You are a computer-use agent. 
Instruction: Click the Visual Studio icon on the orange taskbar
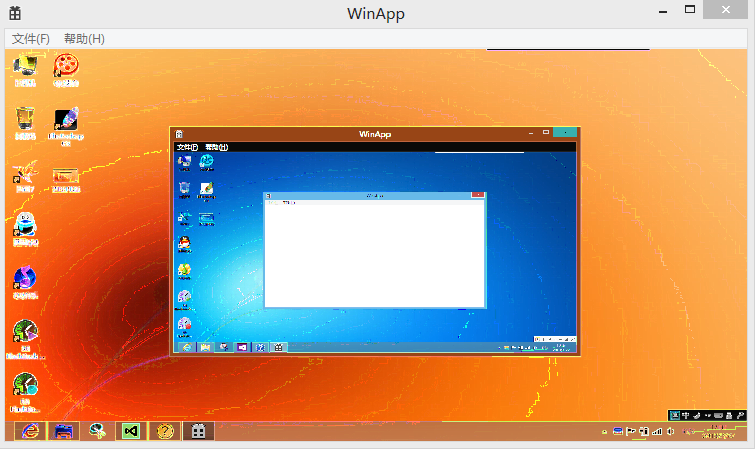pos(131,431)
